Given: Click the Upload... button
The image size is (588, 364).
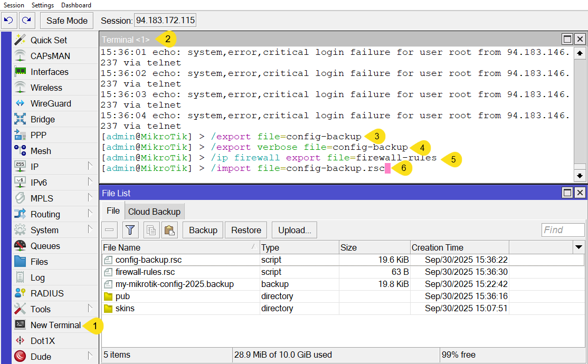Looking at the screenshot, I should click(x=295, y=230).
